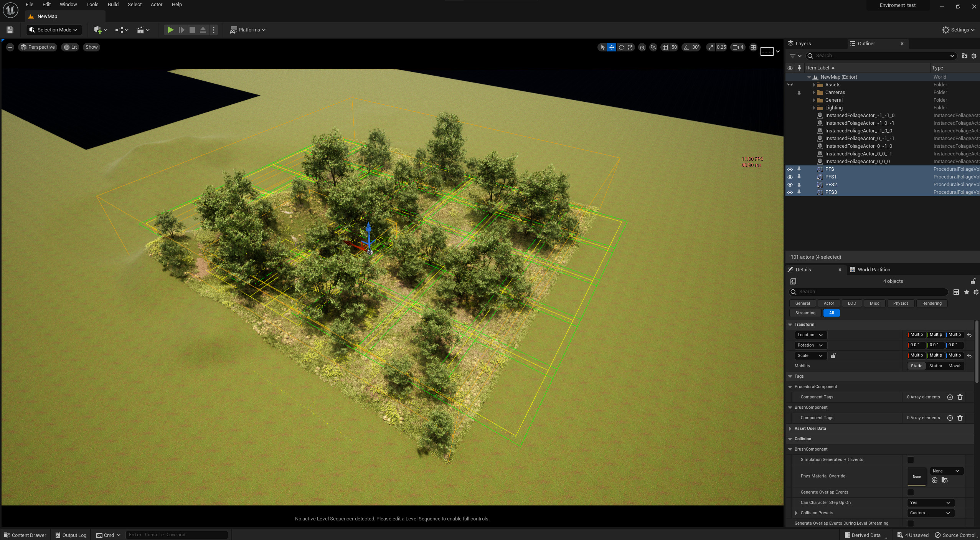Activate the Translate move tool
980x540 pixels.
tap(612, 47)
